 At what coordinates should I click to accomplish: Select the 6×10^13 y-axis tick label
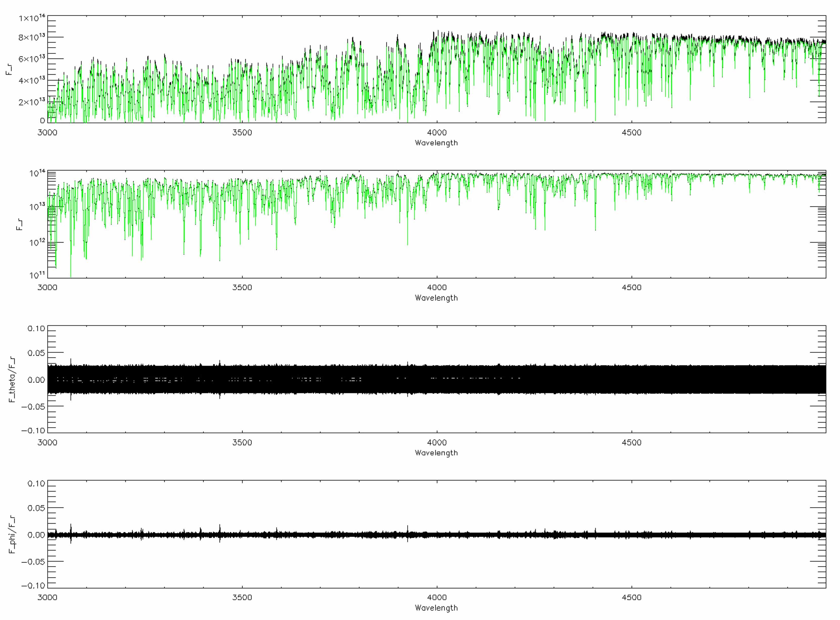coord(32,59)
